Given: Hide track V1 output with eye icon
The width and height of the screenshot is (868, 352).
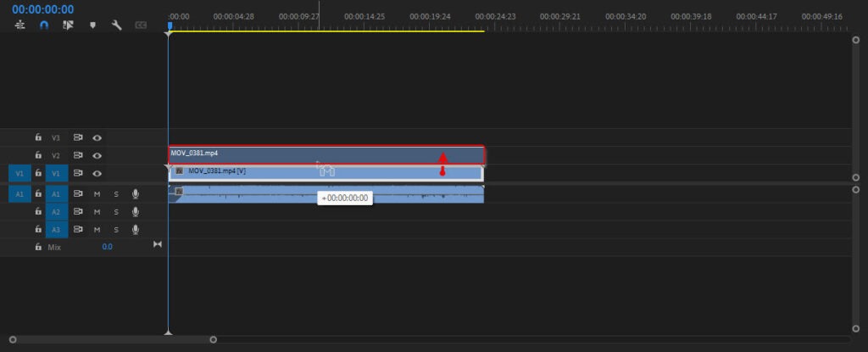Looking at the screenshot, I should 97,173.
